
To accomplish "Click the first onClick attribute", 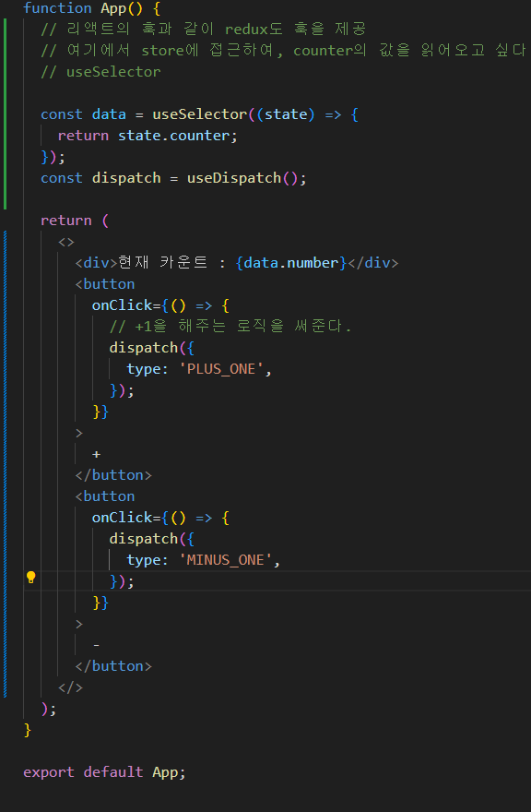I will click(x=122, y=305).
